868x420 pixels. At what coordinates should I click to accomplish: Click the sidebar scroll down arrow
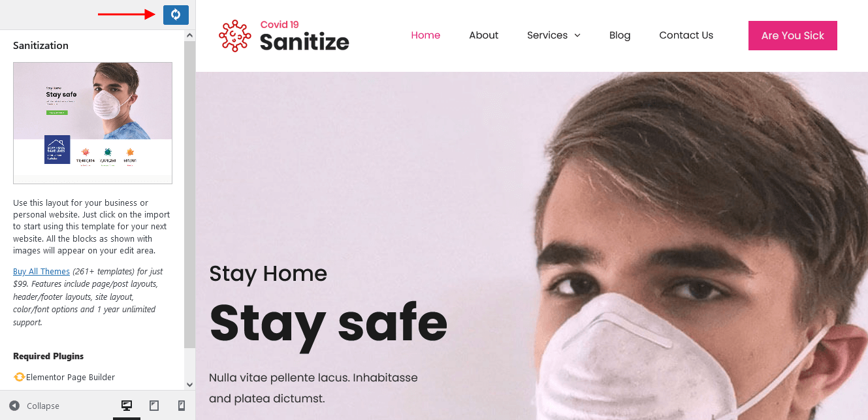tap(189, 385)
